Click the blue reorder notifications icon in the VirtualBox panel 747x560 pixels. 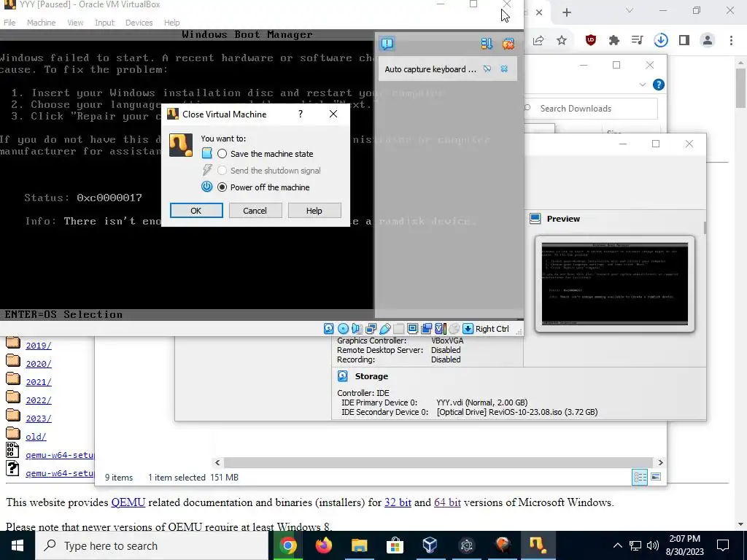pos(487,44)
